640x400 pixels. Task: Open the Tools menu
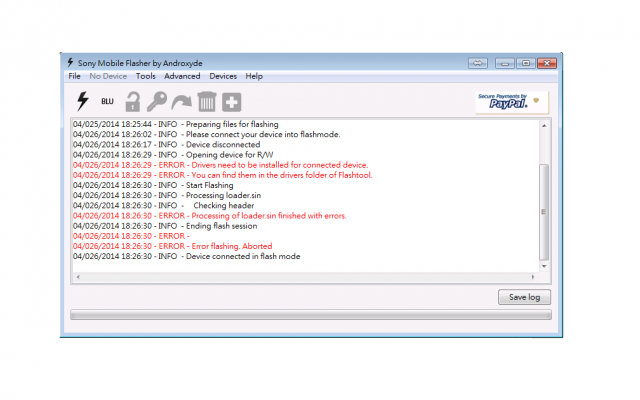pos(146,76)
